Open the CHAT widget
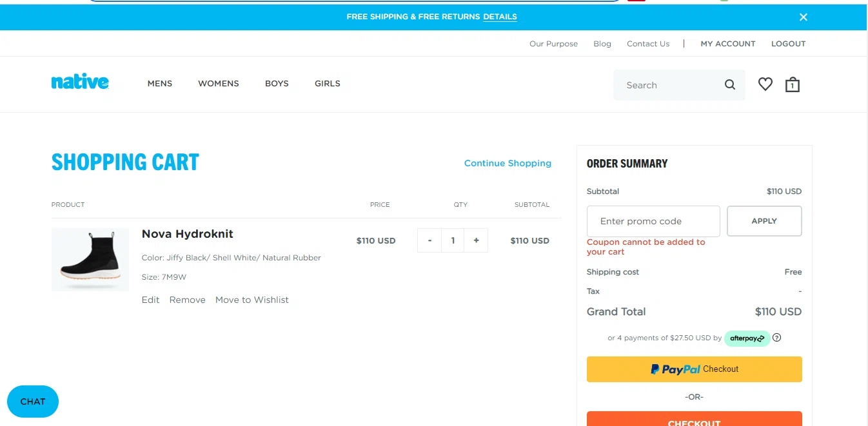 tap(33, 402)
